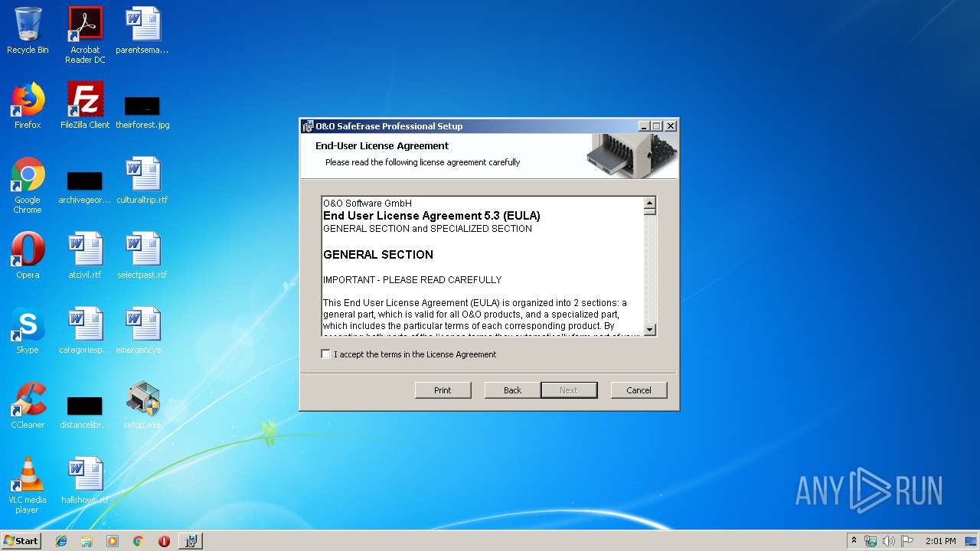Select the emergencye document icon
This screenshot has height=551, width=980.
[x=142, y=331]
